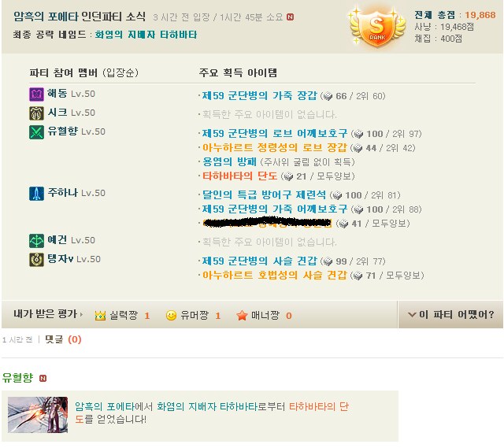Click the class icon beside 탱자v
504x448 pixels.
click(x=37, y=260)
